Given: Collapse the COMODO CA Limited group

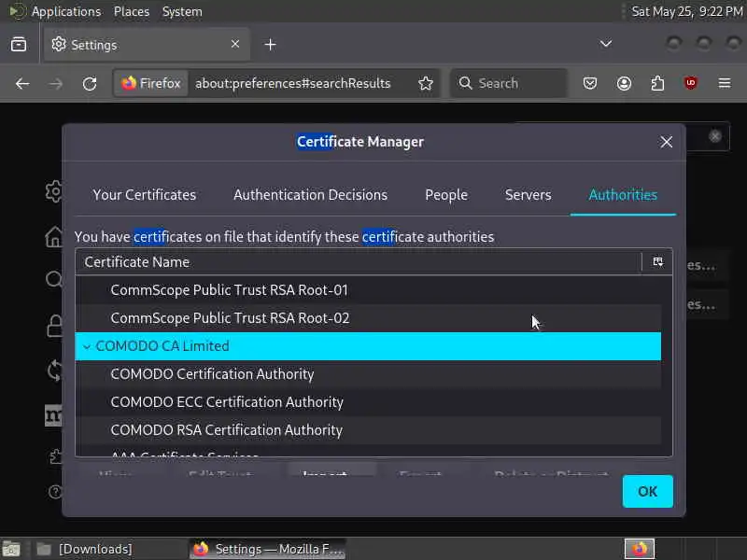Looking at the screenshot, I should pos(87,346).
